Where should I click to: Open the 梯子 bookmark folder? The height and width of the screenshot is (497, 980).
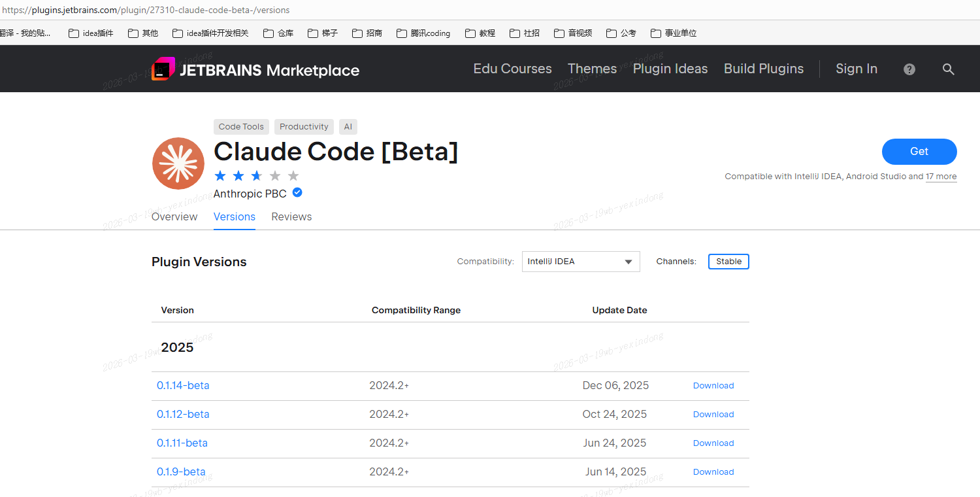(x=323, y=33)
